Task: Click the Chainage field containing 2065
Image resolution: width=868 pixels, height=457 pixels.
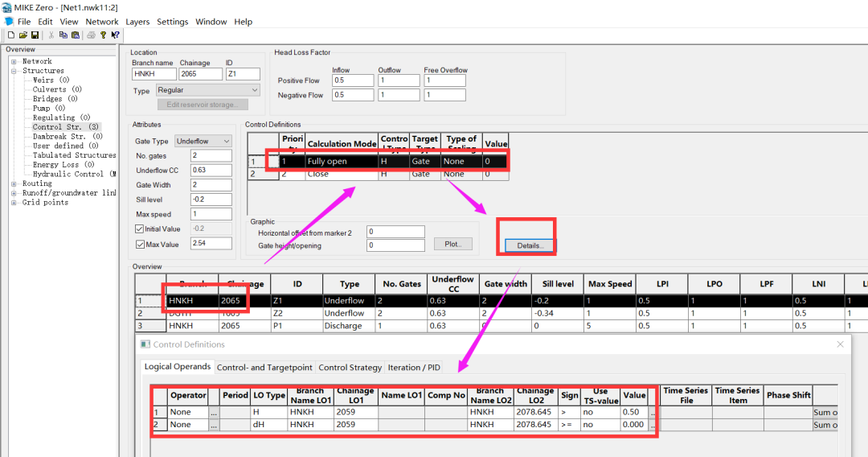Action: pyautogui.click(x=200, y=74)
